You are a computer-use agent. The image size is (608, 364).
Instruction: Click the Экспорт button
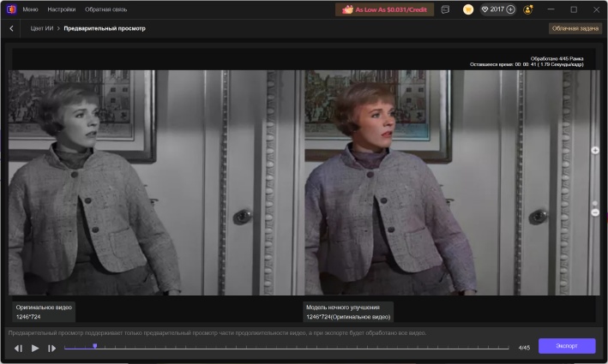567,346
